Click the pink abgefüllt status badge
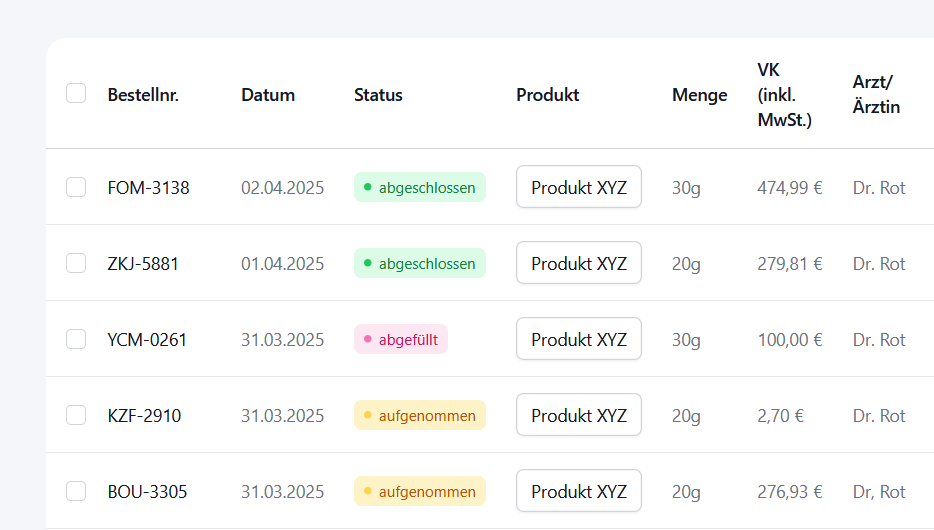This screenshot has width=934, height=530. pos(400,339)
